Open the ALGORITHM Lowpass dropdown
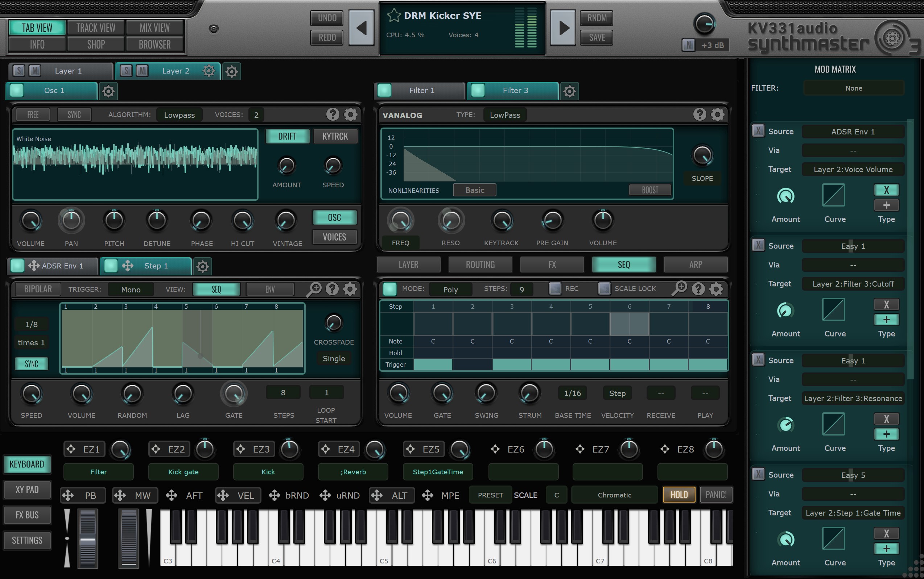Image resolution: width=924 pixels, height=579 pixels. (180, 115)
